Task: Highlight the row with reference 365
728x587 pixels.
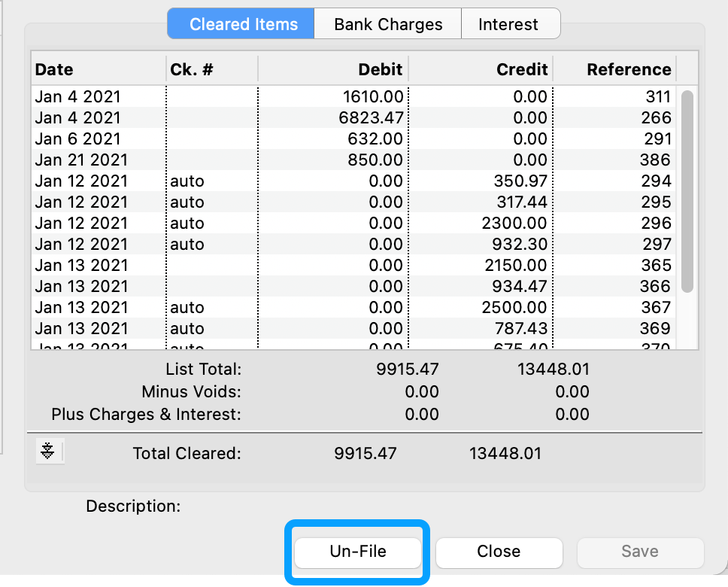Action: [353, 266]
